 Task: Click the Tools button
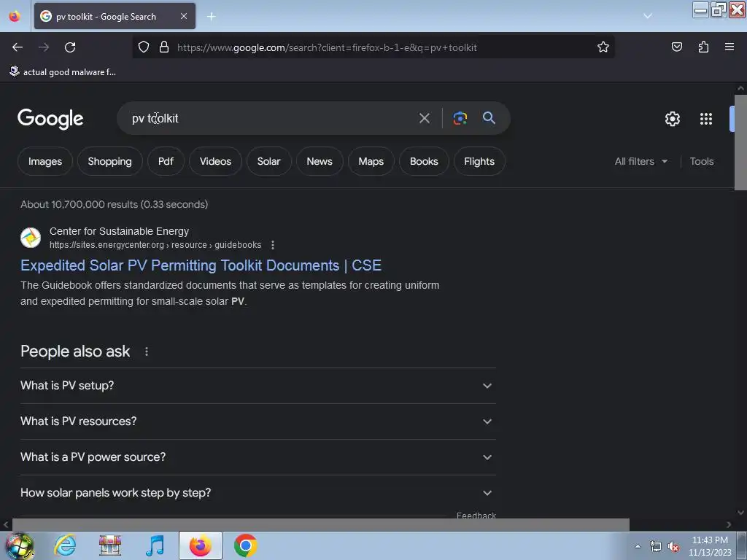point(701,161)
